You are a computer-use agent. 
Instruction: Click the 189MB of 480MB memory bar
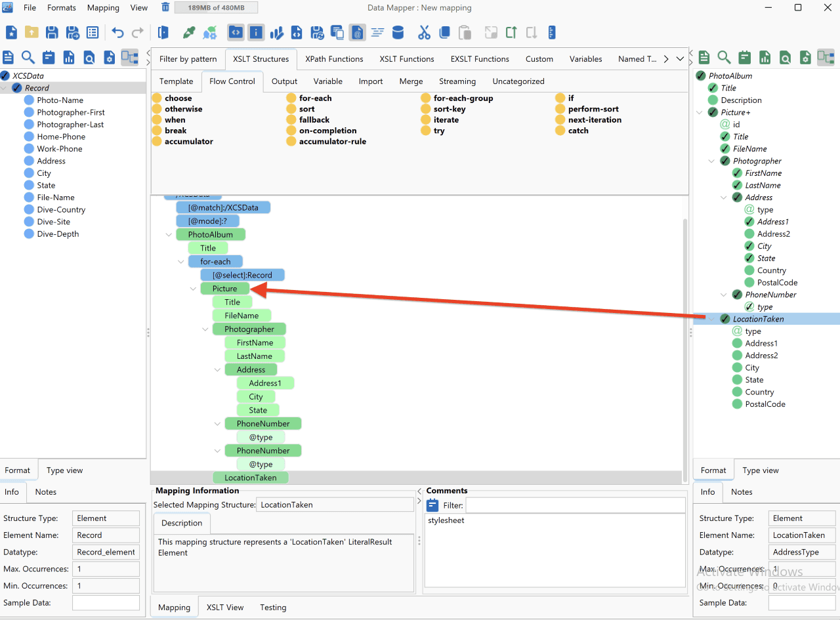216,8
